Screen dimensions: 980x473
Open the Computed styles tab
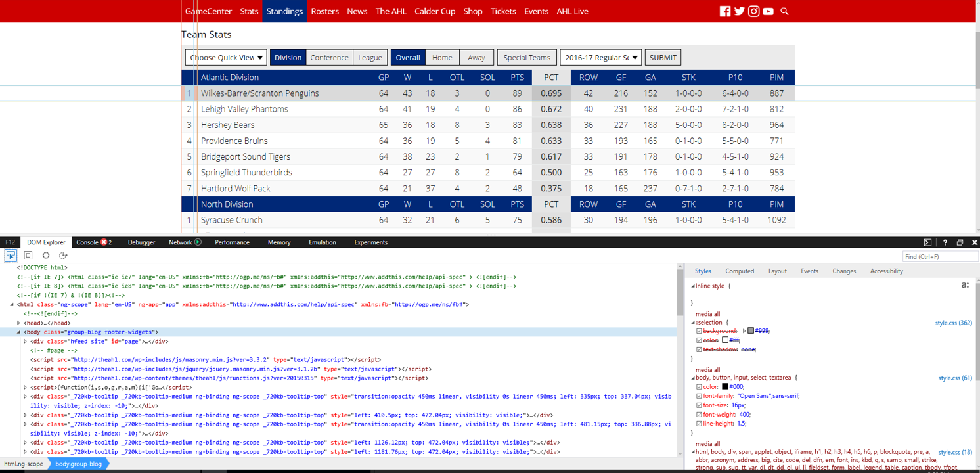coord(740,271)
